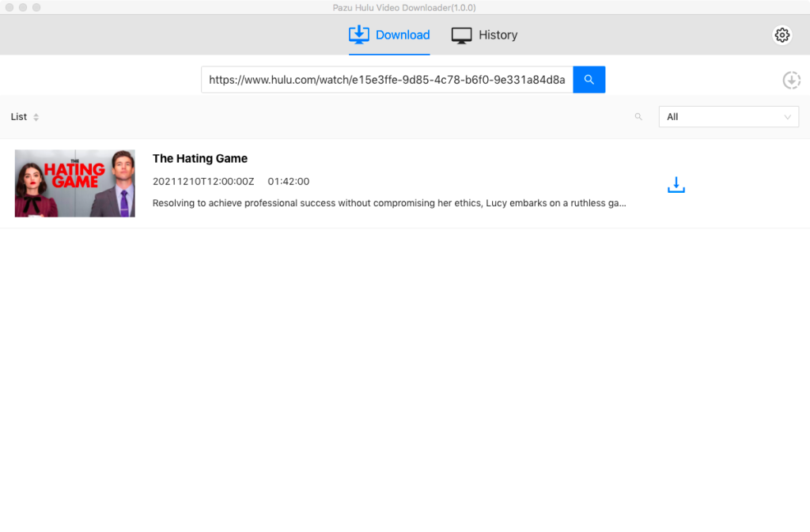Close the window with the leftmost title-bar button
This screenshot has width=810, height=532.
coord(9,7)
